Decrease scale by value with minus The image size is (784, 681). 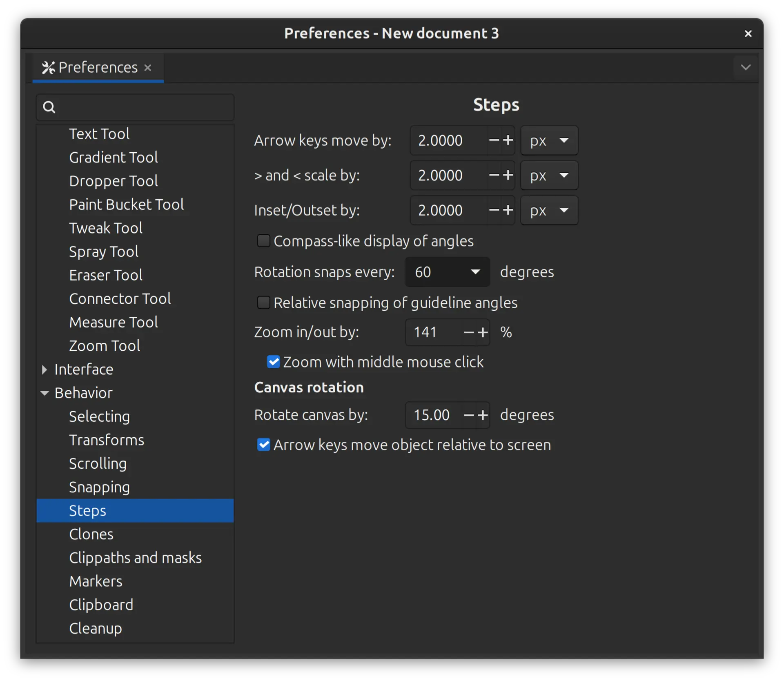(x=494, y=176)
